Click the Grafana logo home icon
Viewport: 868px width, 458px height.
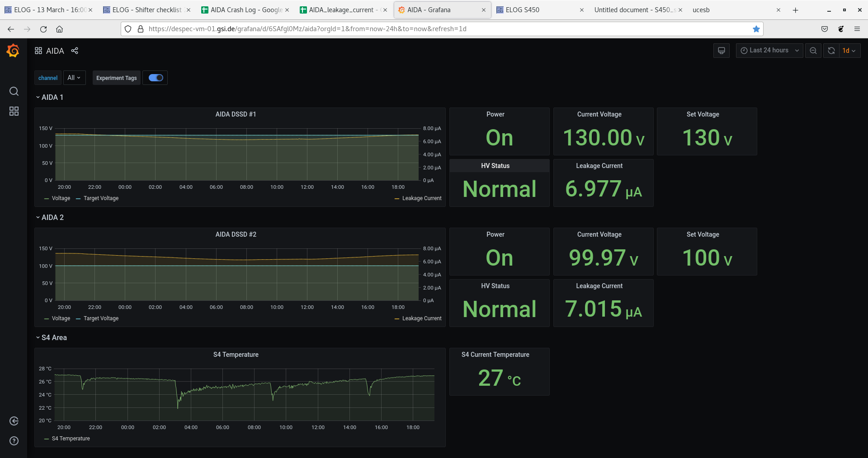click(x=13, y=51)
